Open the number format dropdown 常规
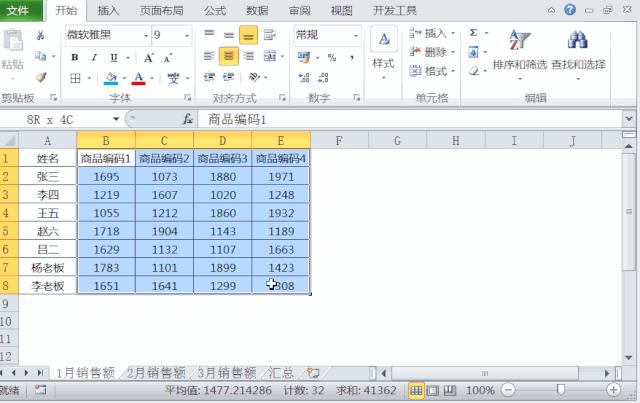640x403 pixels. (356, 36)
